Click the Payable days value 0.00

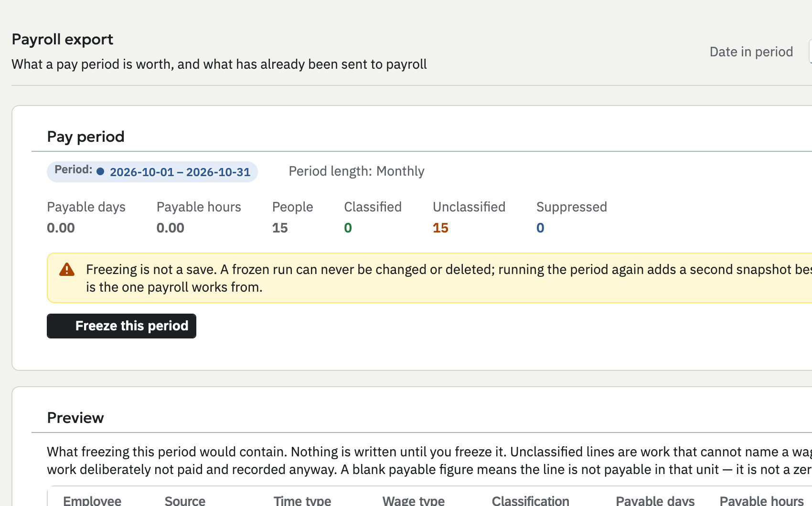point(61,228)
